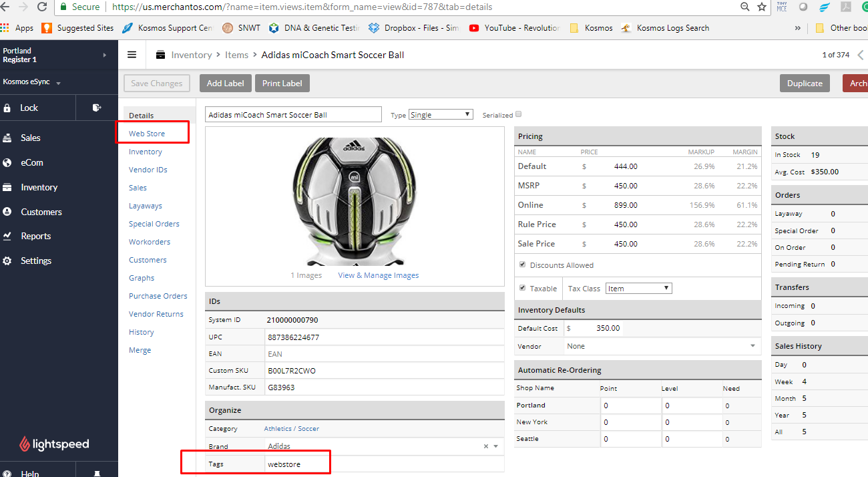Click the Save Changes button
Viewport: 868px width, 477px height.
(x=157, y=84)
